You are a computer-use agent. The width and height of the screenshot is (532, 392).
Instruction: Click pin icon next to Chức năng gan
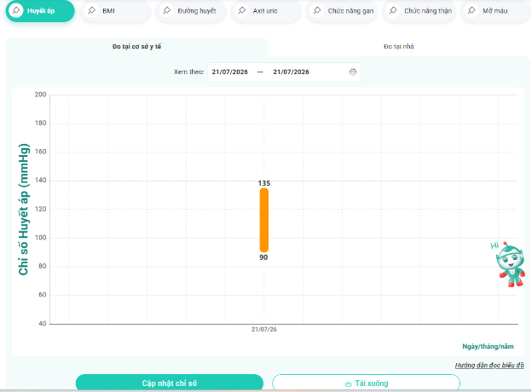click(x=317, y=11)
